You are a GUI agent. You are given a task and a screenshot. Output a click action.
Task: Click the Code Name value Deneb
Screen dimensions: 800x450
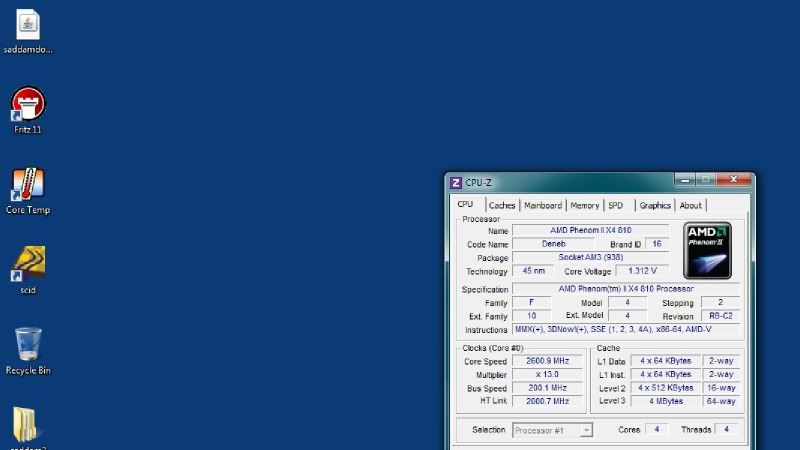(x=553, y=244)
